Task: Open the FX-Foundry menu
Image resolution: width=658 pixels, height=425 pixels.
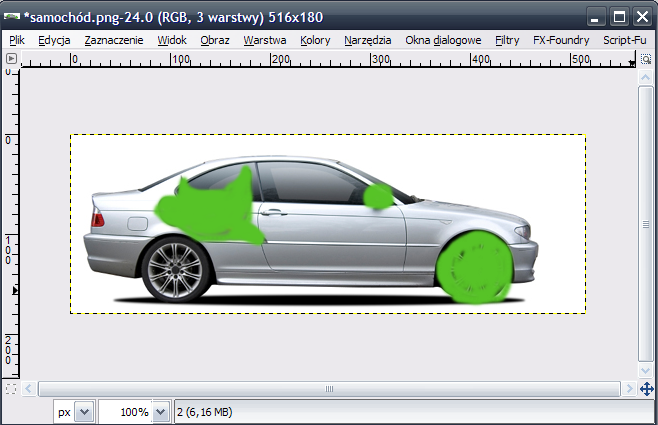Action: click(560, 40)
